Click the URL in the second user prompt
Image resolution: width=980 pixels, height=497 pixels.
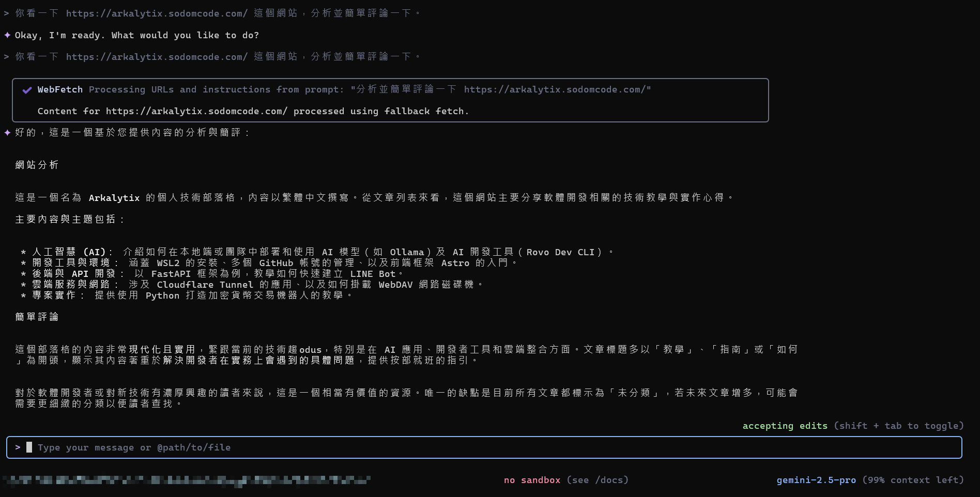157,57
